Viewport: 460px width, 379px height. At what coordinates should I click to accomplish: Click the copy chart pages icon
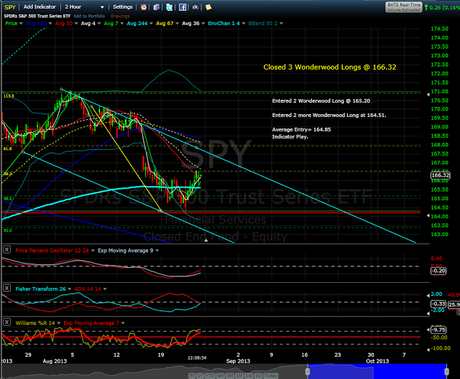point(156,7)
